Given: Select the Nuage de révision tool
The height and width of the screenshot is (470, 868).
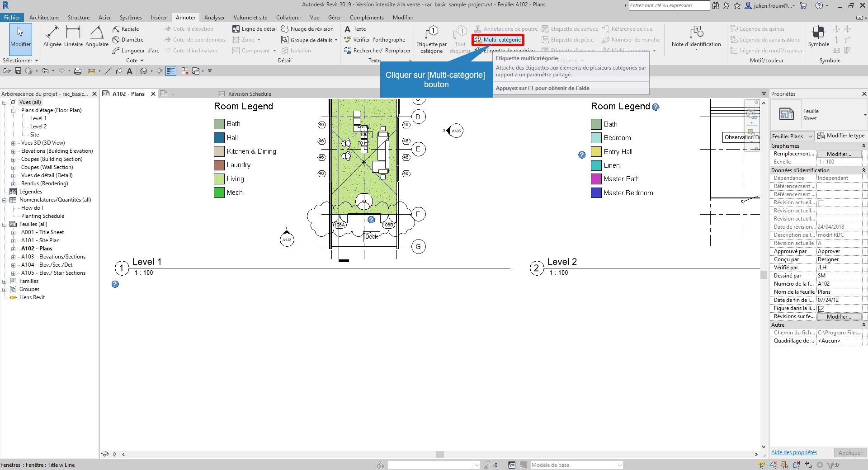Looking at the screenshot, I should click(x=307, y=29).
